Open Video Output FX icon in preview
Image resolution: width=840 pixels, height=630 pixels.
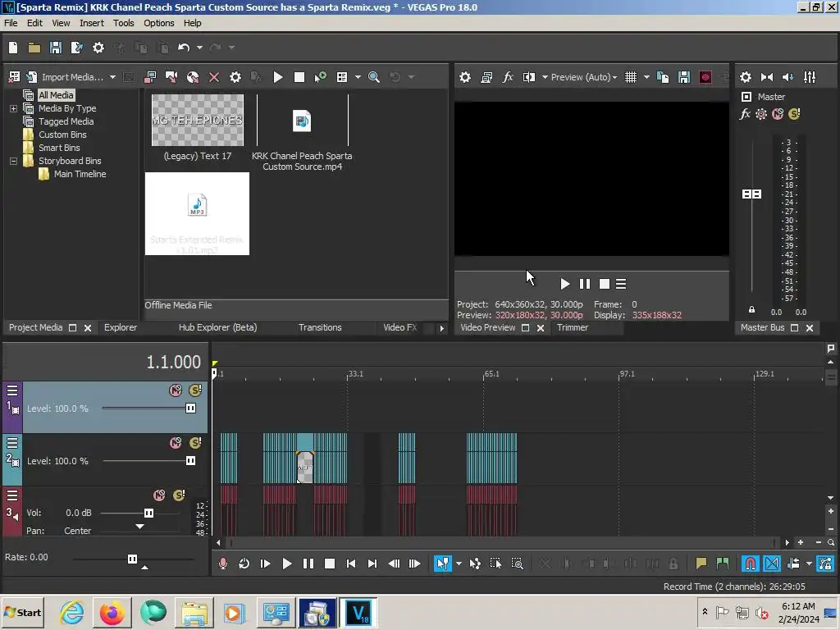click(x=508, y=77)
